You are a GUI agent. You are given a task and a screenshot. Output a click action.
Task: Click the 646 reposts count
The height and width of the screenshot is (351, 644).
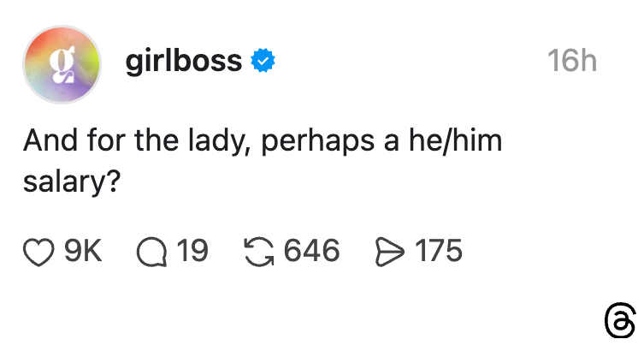[x=311, y=251]
